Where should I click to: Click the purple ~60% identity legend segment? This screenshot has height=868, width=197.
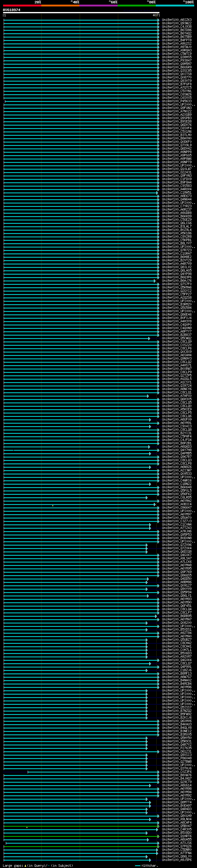tap(99, 6)
